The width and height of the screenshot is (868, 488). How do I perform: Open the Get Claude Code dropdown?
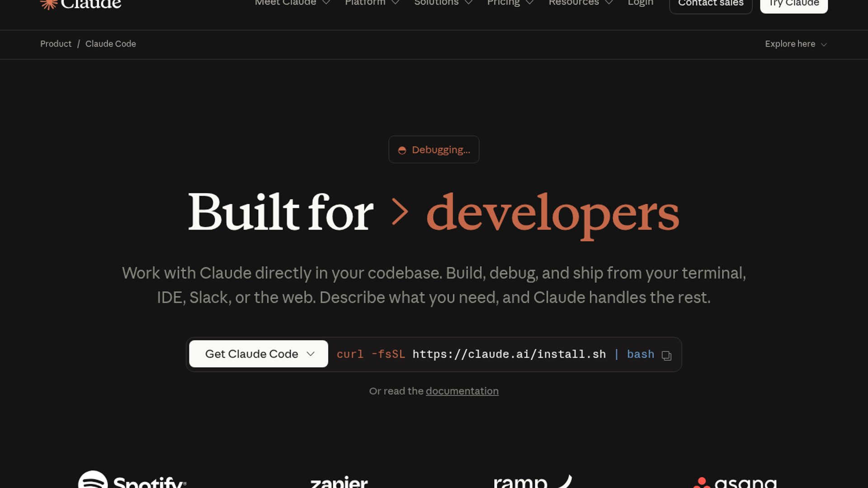[259, 354]
